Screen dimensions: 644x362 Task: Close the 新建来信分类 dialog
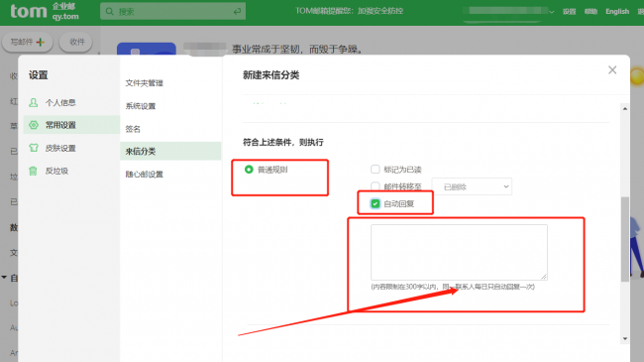612,70
